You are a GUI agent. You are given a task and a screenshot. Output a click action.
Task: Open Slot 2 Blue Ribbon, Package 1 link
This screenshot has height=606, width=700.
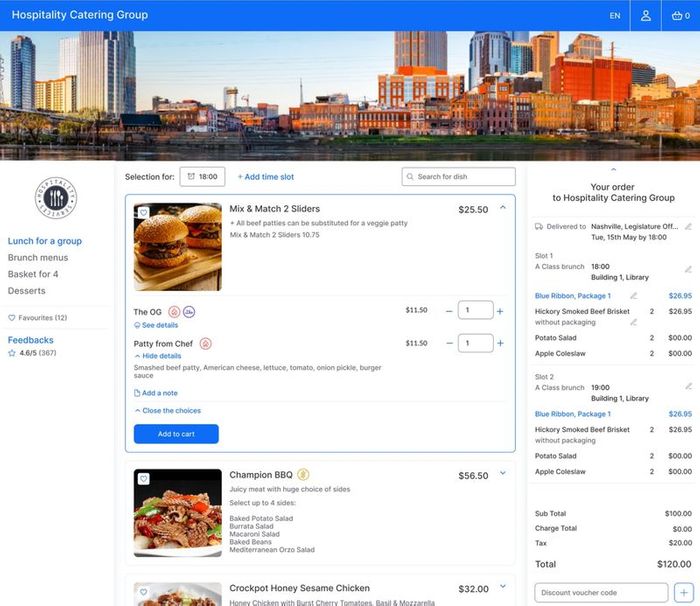(x=573, y=414)
